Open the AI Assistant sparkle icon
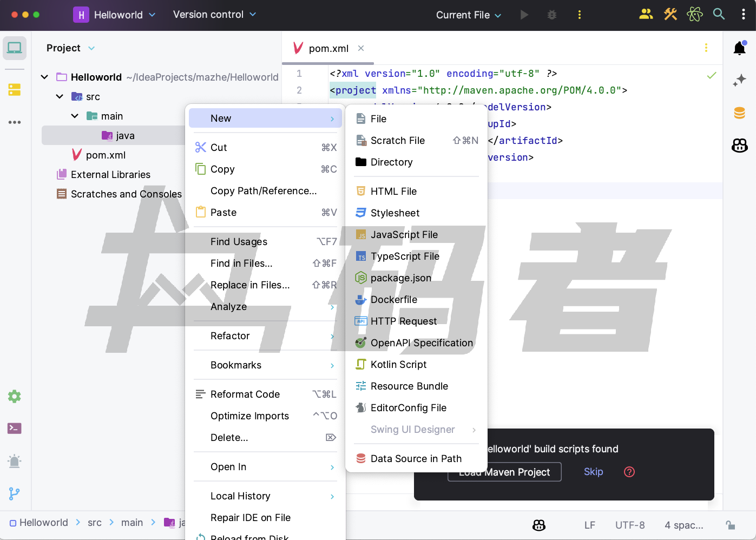 739,81
